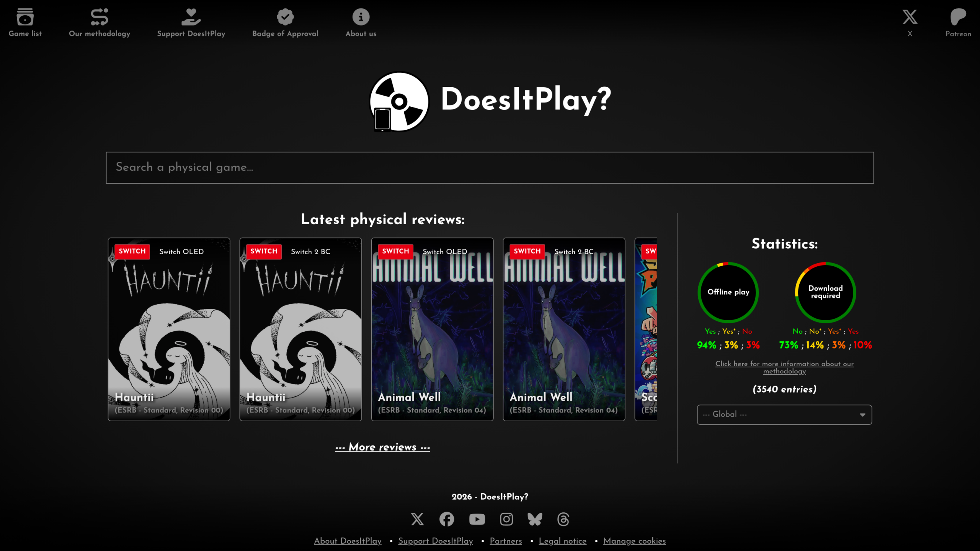980x551 pixels.
Task: Click SWITCH badge on Animal Well OLED card
Action: click(x=395, y=251)
